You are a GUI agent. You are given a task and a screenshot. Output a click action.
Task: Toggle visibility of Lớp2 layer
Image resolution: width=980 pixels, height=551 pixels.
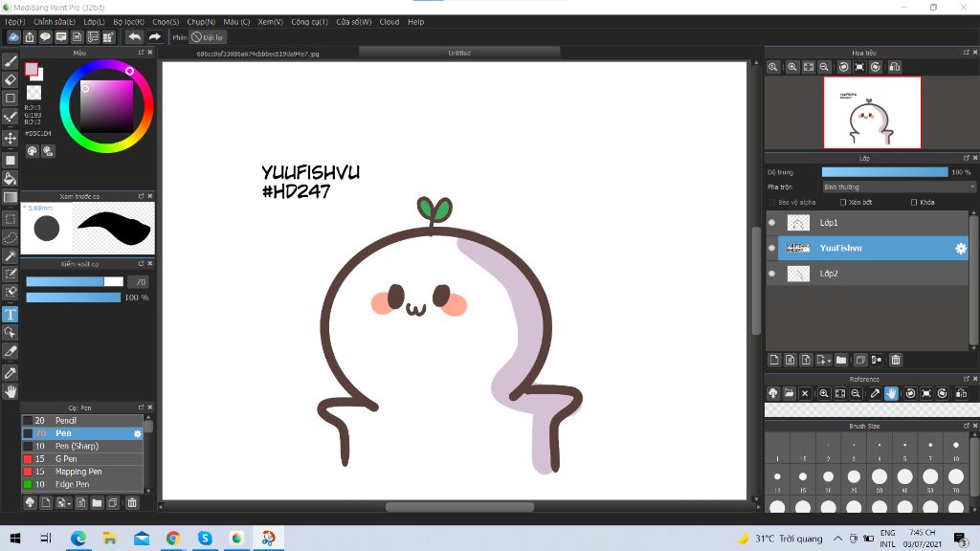click(x=772, y=274)
